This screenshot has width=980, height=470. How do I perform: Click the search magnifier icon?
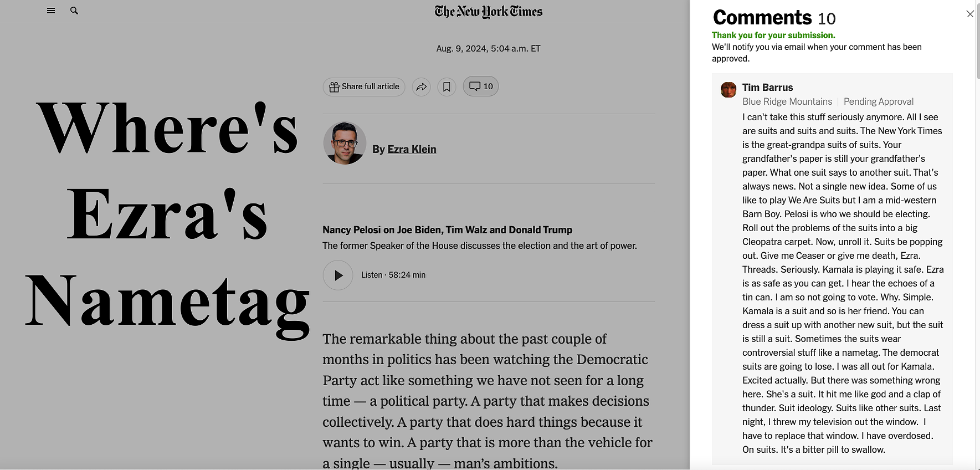pos(74,11)
